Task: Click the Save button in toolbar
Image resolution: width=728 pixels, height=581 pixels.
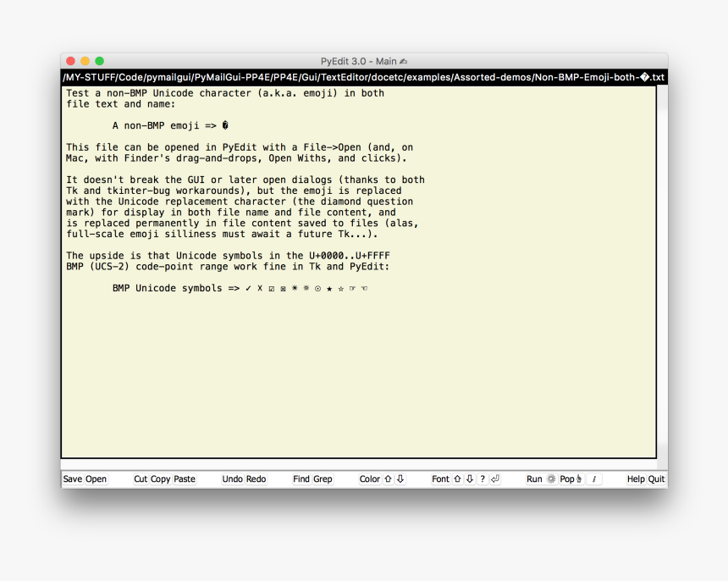Action: (x=73, y=479)
